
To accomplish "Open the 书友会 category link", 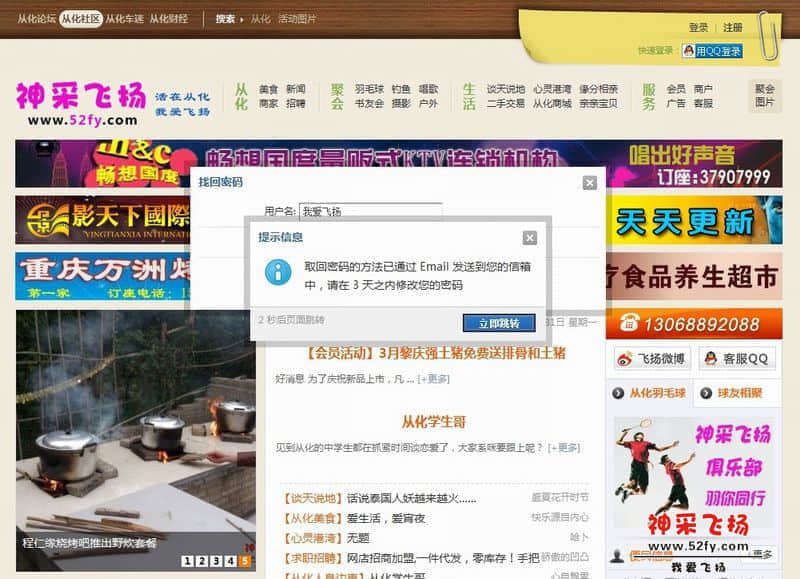I will click(x=369, y=104).
